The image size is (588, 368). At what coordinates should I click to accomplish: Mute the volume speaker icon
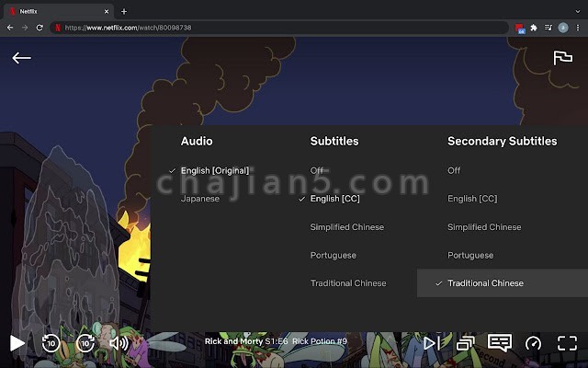(119, 343)
